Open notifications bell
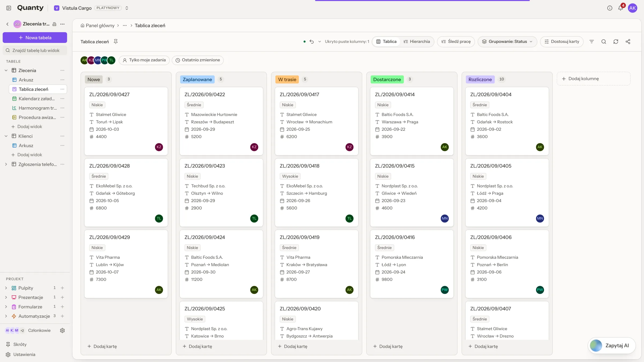The image size is (644, 362). click(x=620, y=8)
